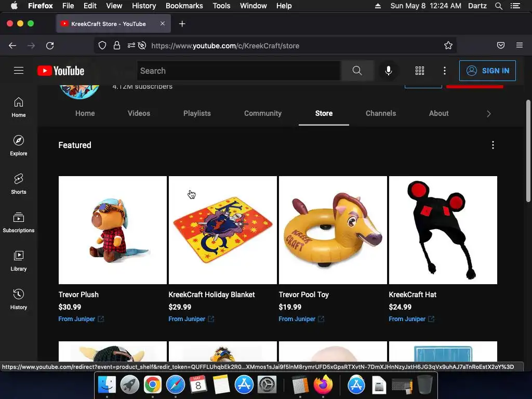Open Featured section three-dot options

pyautogui.click(x=493, y=145)
